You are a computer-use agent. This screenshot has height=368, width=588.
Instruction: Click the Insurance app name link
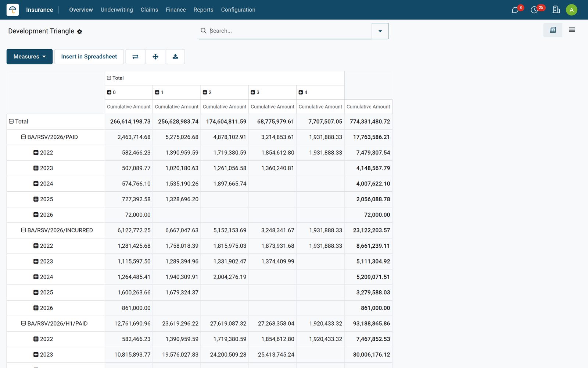pyautogui.click(x=39, y=10)
